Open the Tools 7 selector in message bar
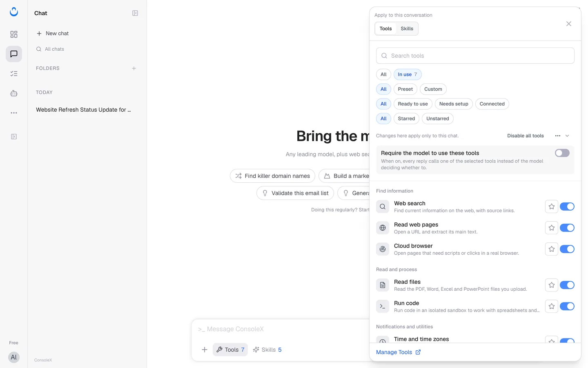 pyautogui.click(x=230, y=350)
